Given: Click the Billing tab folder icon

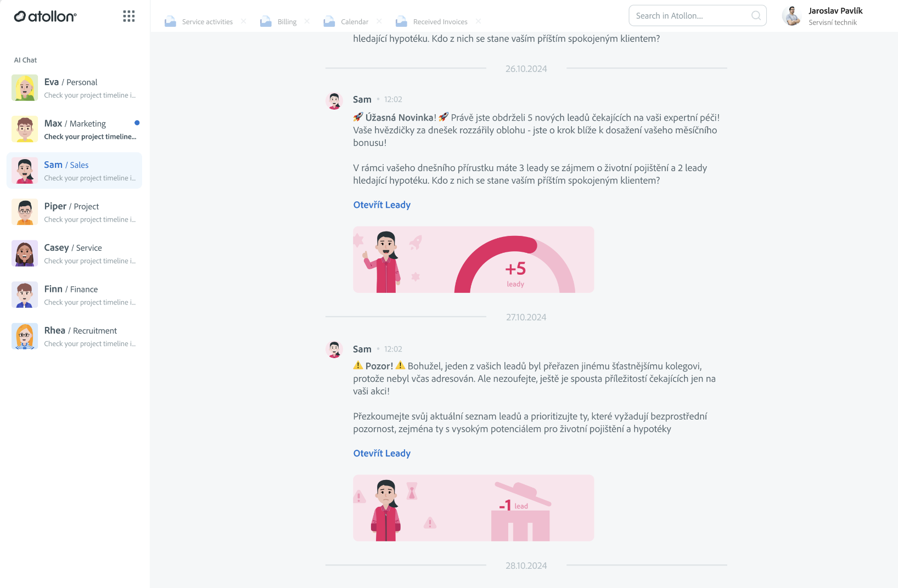Looking at the screenshot, I should (266, 21).
